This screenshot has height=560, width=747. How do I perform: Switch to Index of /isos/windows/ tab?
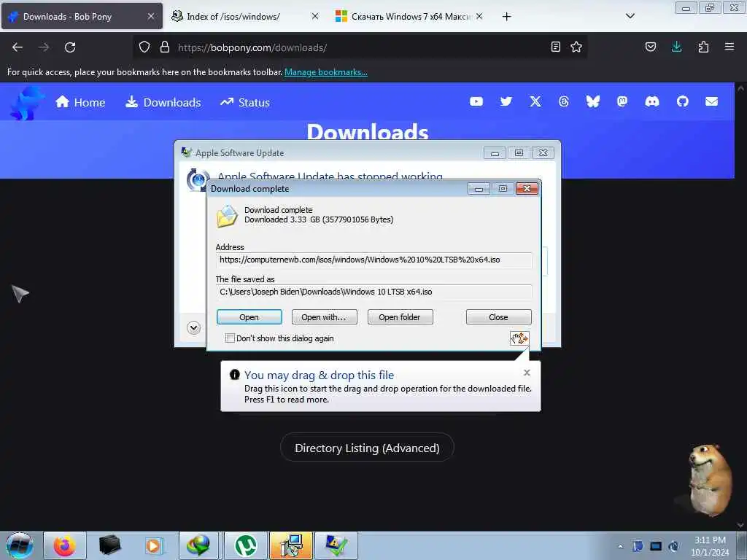coord(233,16)
